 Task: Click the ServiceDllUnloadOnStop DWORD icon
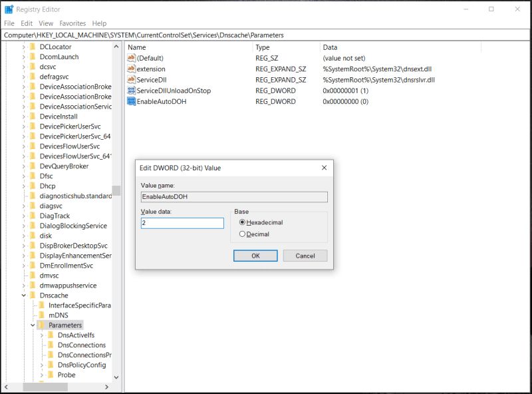(130, 91)
